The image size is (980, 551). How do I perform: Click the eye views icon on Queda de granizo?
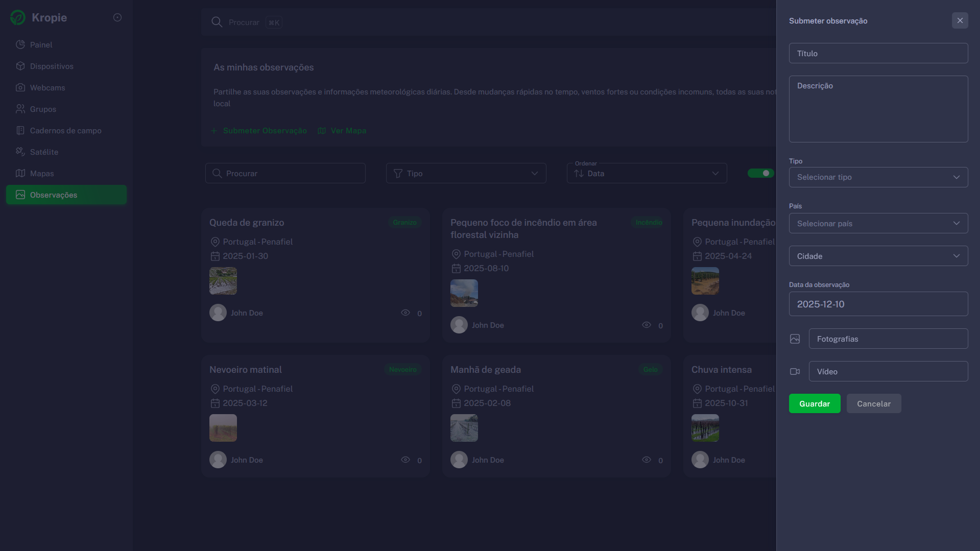pos(405,313)
